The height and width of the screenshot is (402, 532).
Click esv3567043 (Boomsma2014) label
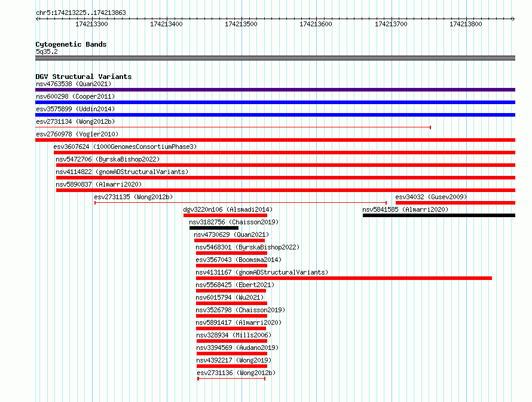[x=239, y=260]
